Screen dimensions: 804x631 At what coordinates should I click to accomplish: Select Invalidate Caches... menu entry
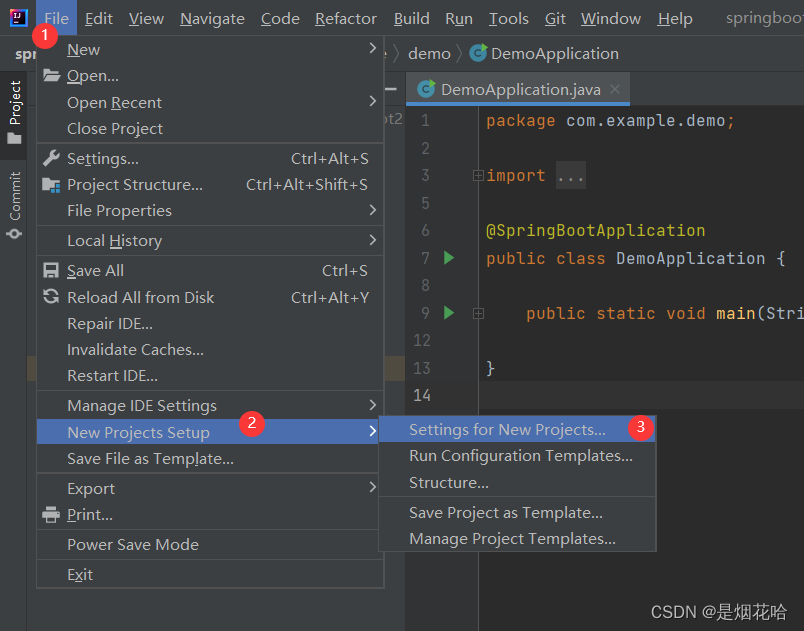coord(210,350)
